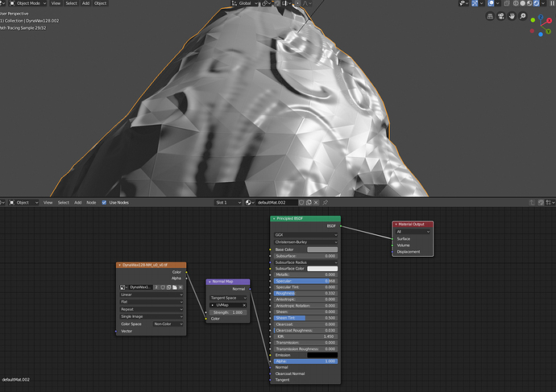The height and width of the screenshot is (392, 556).
Task: Edit the defaultMat.002 material name field
Action: 276,203
